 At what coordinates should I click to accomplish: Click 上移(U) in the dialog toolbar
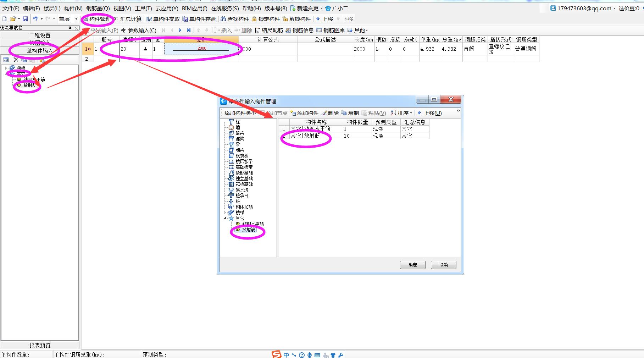coord(429,113)
